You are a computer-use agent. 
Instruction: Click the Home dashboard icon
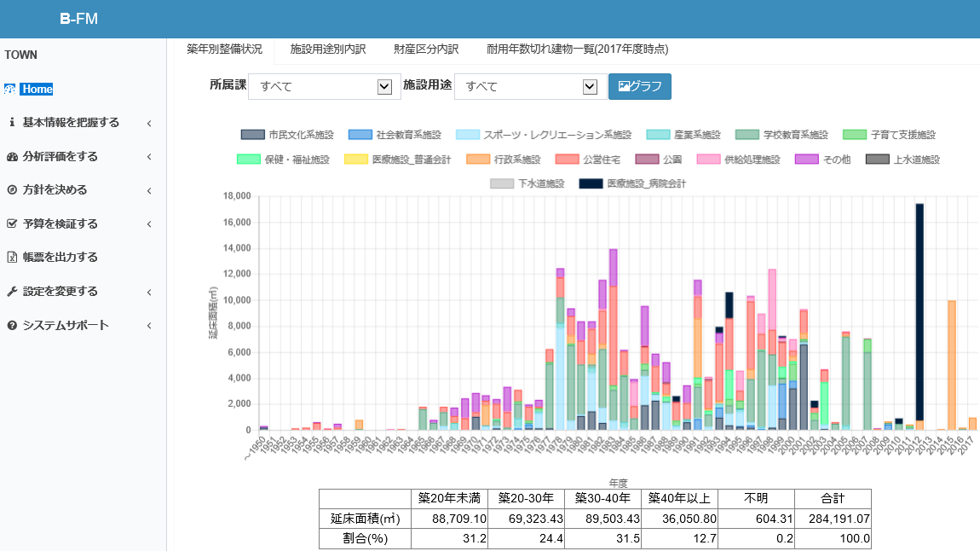point(10,89)
